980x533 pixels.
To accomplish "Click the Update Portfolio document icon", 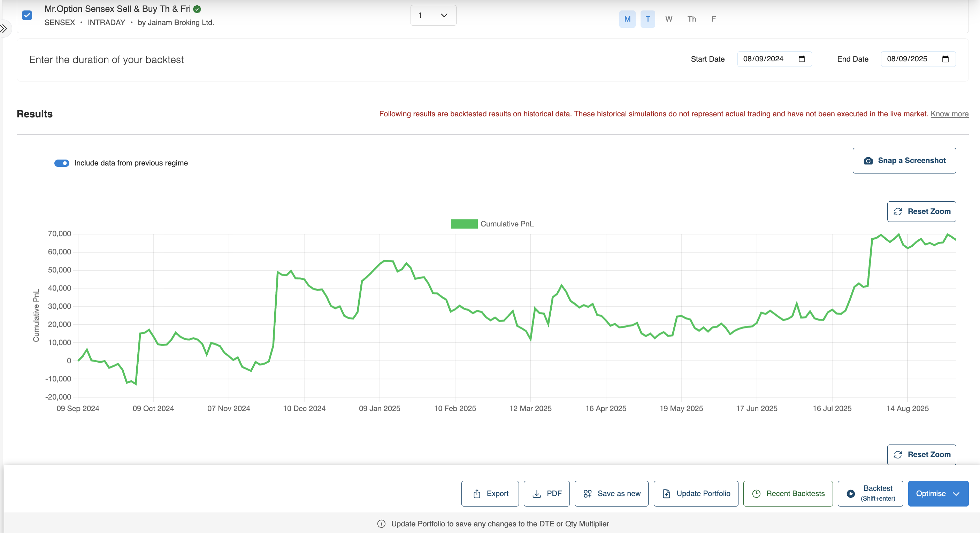I will (x=666, y=494).
